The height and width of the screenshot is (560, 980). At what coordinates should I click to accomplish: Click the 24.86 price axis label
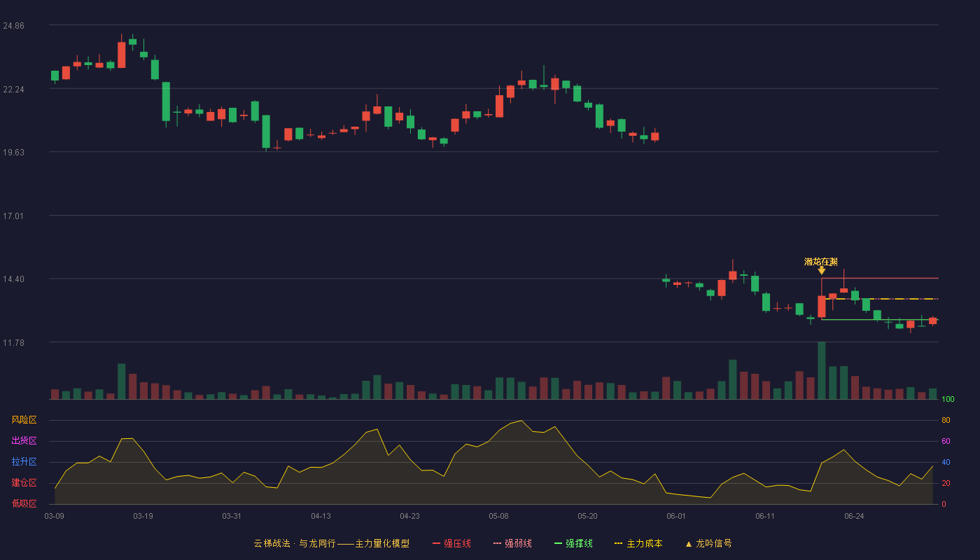coord(13,25)
